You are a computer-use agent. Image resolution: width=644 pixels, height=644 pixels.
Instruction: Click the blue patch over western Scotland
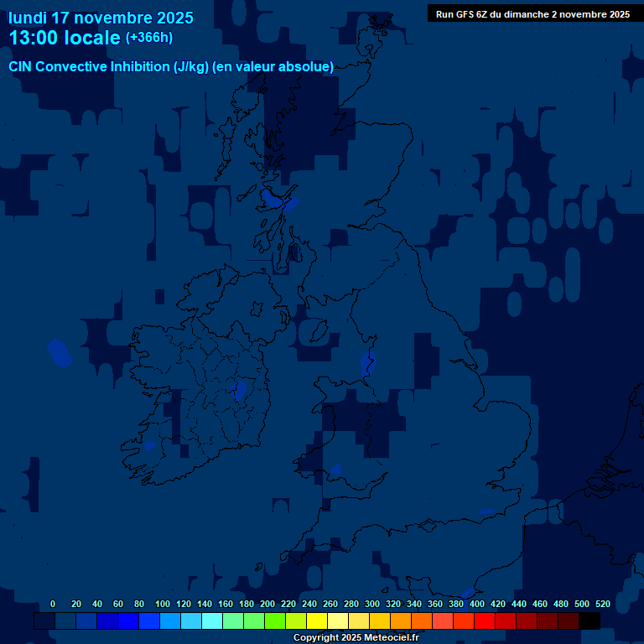(x=278, y=200)
